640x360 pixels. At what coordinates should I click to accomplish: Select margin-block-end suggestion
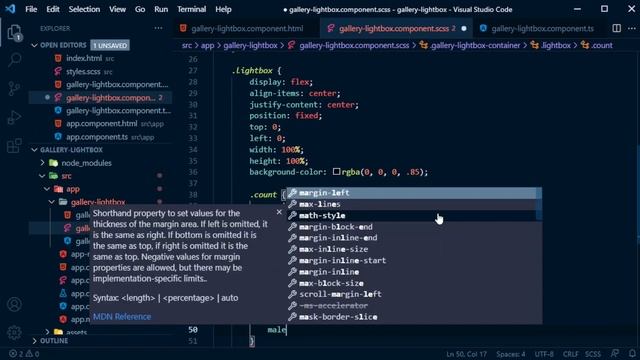[x=411, y=227]
